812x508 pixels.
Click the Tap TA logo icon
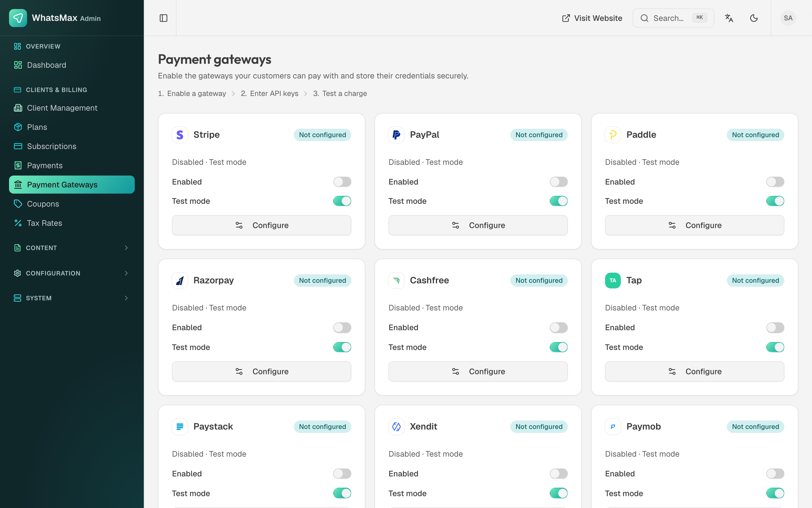613,280
